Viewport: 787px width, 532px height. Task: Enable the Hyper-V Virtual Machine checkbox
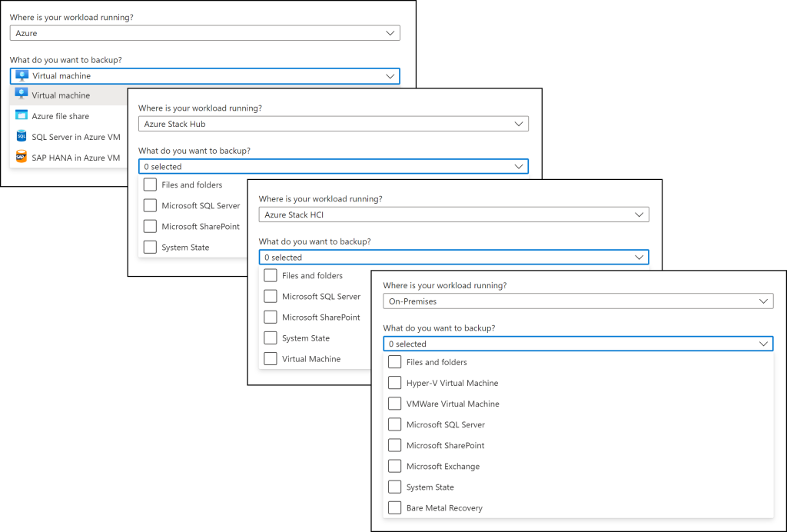click(x=395, y=383)
